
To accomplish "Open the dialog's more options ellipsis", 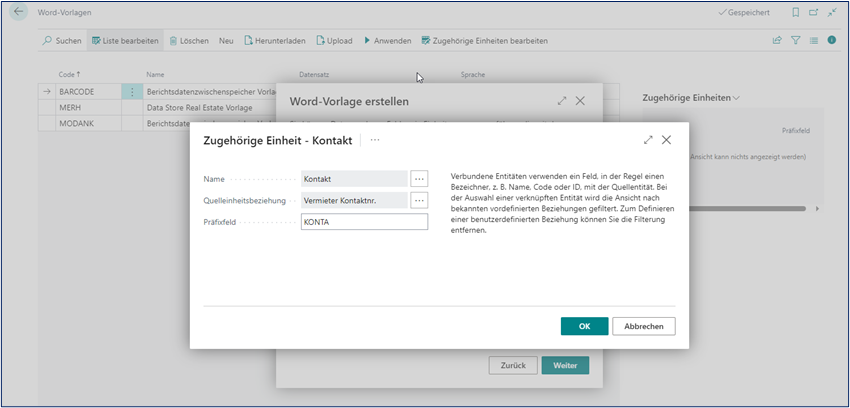I will (x=375, y=141).
